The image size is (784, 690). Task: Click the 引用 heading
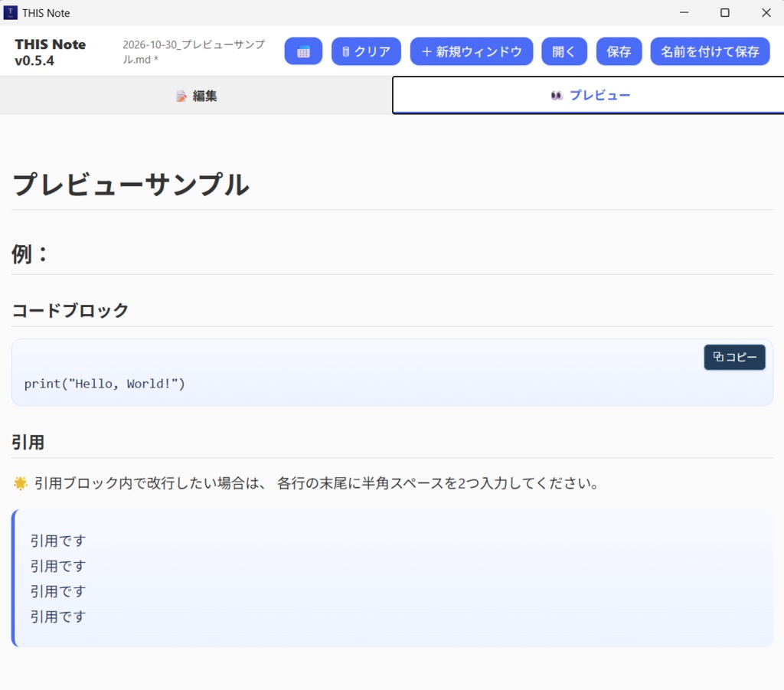(x=28, y=442)
